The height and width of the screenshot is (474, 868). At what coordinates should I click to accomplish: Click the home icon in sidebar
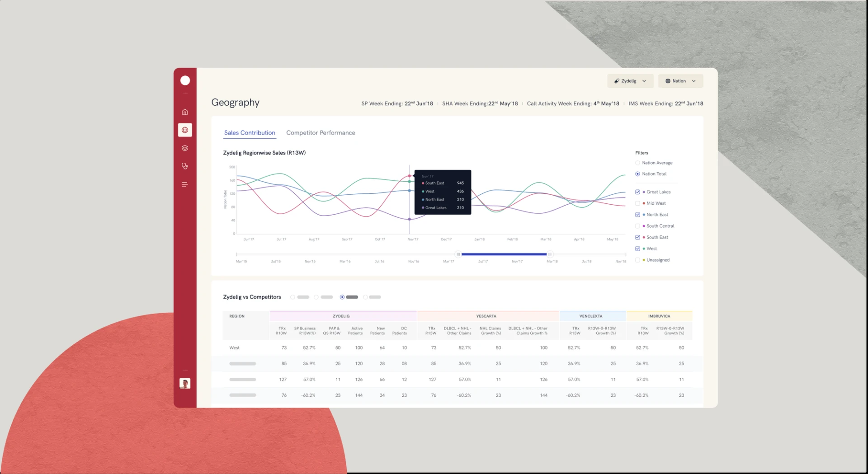click(x=185, y=112)
